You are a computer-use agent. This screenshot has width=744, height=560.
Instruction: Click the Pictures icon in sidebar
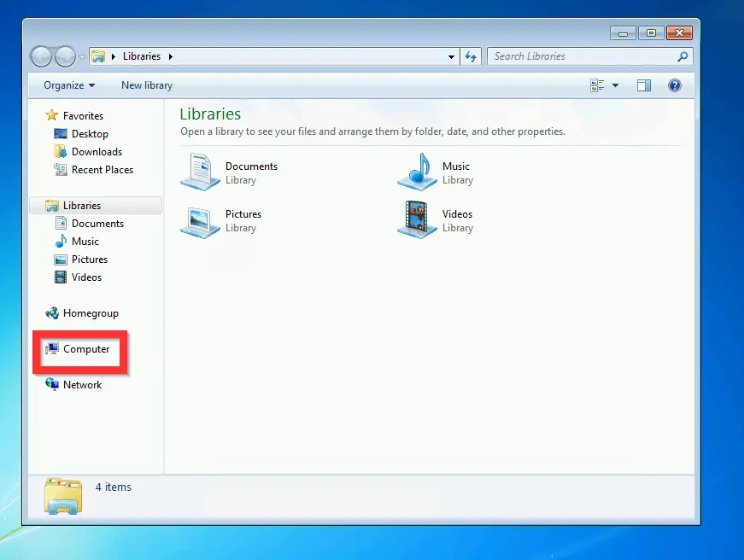61,260
